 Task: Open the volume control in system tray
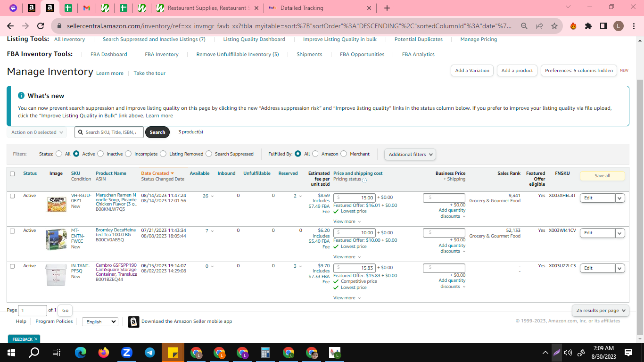[x=568, y=353]
